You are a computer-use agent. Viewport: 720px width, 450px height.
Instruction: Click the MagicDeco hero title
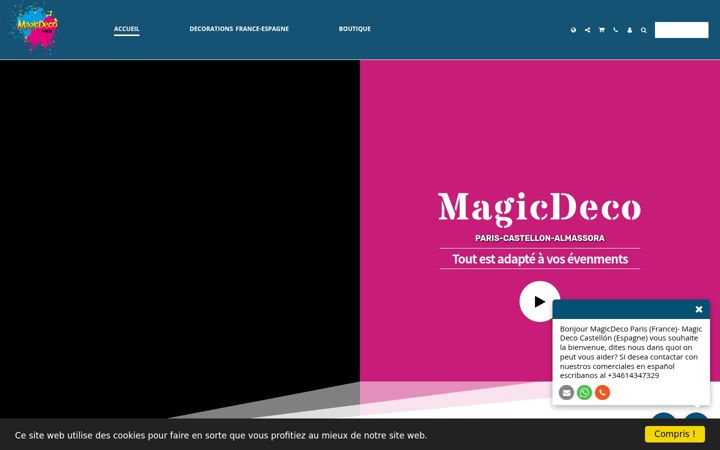[540, 208]
